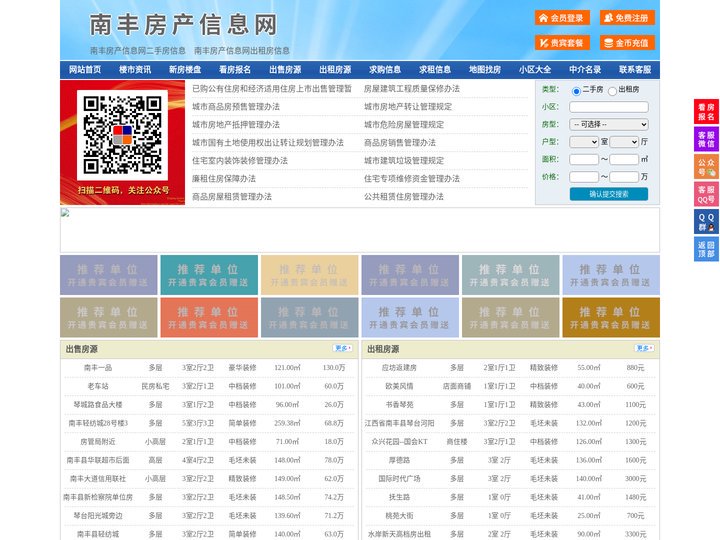720x540 pixels.
Task: Click the maximum 价格 input field
Action: tap(624, 177)
